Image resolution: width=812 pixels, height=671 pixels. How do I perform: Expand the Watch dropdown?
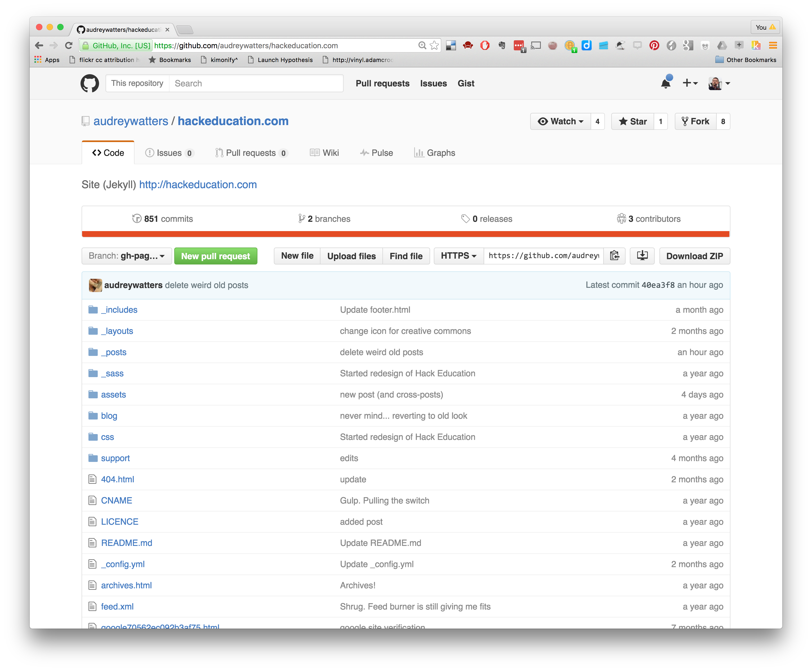560,121
